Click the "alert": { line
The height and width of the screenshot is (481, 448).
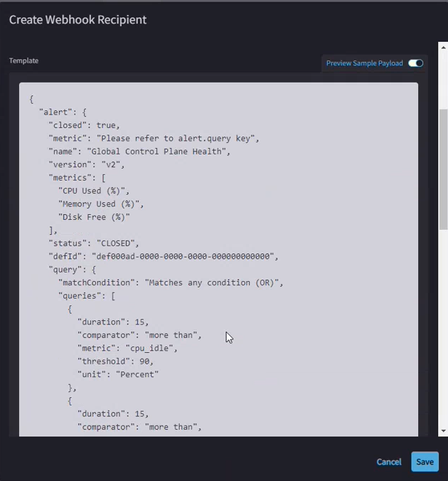tap(63, 112)
